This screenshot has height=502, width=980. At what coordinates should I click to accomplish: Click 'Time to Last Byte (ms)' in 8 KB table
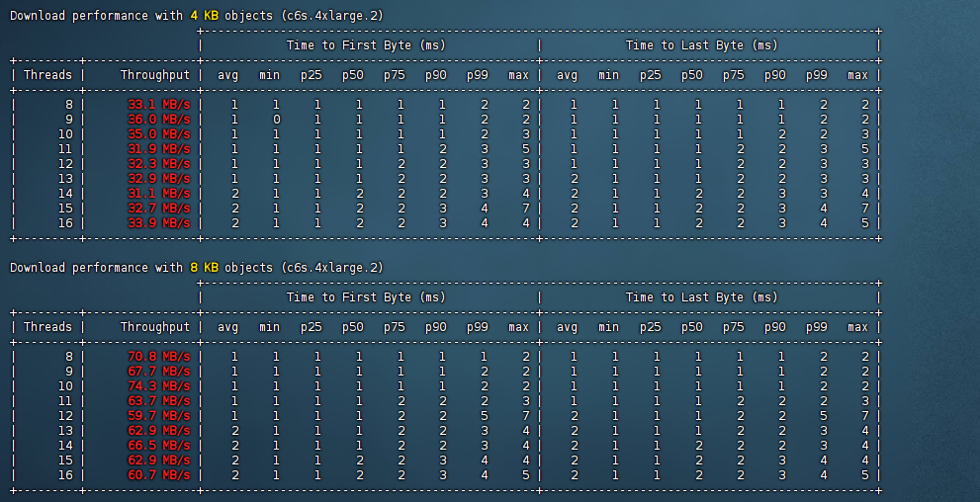tap(702, 297)
